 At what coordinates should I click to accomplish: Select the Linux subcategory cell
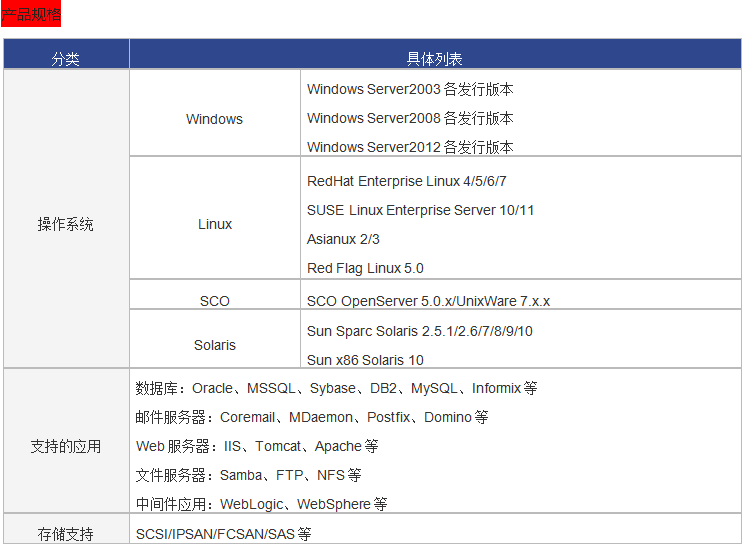pyautogui.click(x=215, y=218)
